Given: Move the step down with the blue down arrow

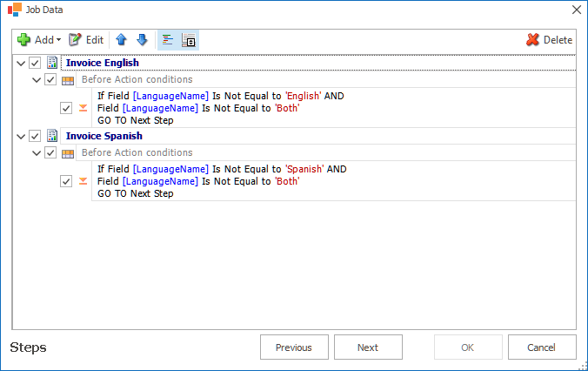Looking at the screenshot, I should click(x=142, y=39).
